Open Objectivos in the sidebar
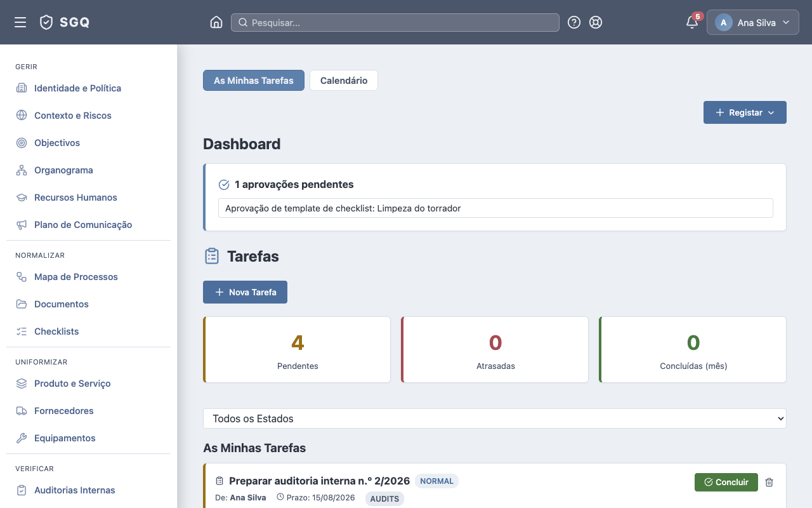Image resolution: width=812 pixels, height=508 pixels. pyautogui.click(x=89, y=143)
